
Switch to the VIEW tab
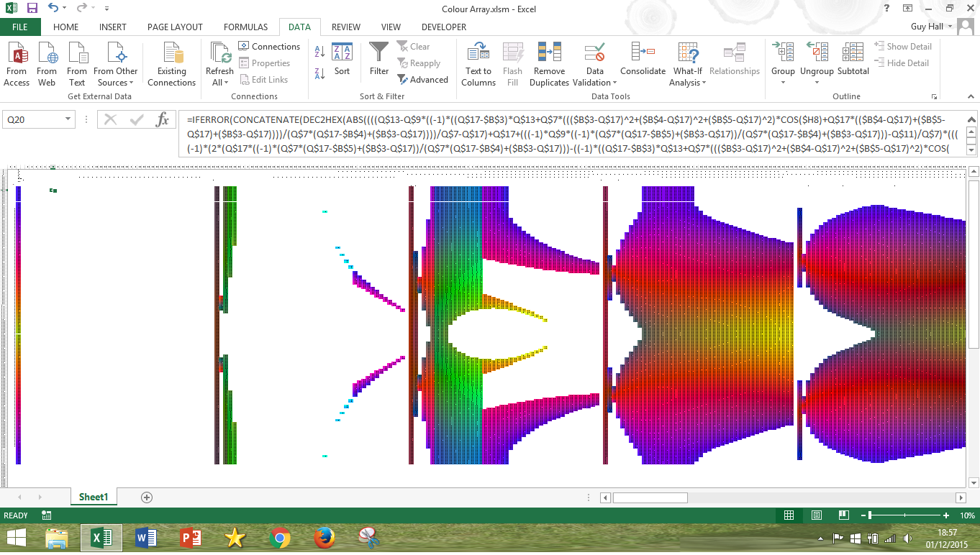click(391, 27)
